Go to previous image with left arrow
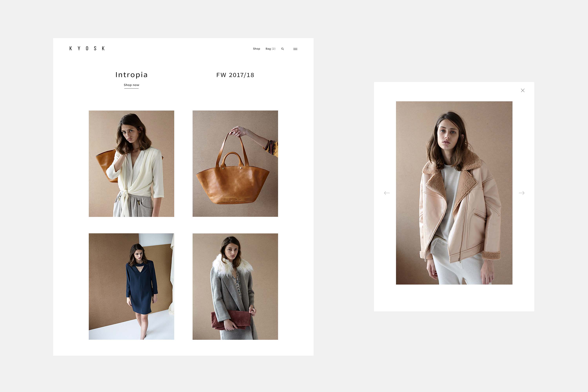 (387, 193)
